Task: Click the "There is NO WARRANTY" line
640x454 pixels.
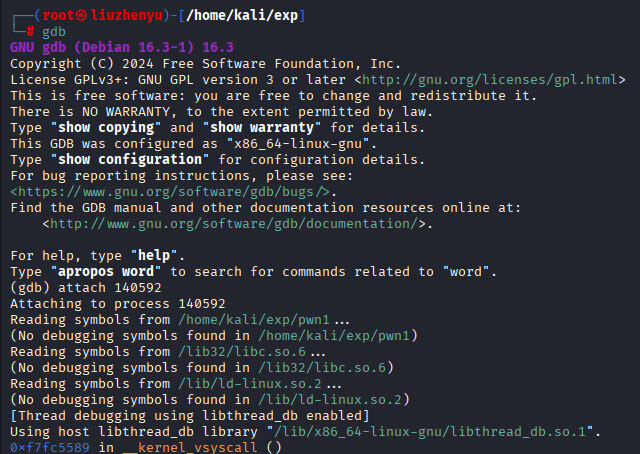Action: [221, 112]
